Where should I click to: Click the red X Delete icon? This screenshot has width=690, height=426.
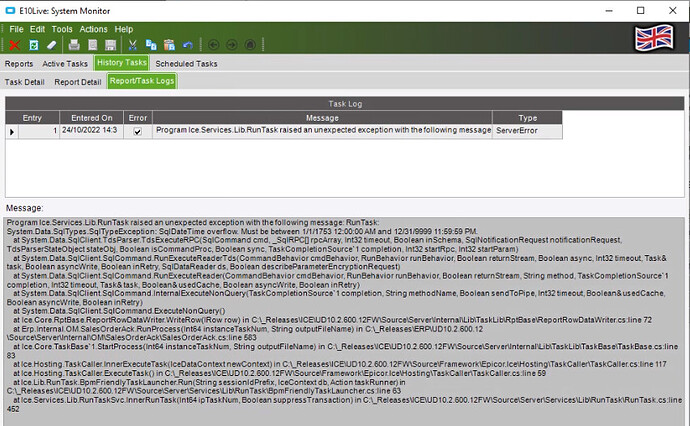(x=15, y=45)
